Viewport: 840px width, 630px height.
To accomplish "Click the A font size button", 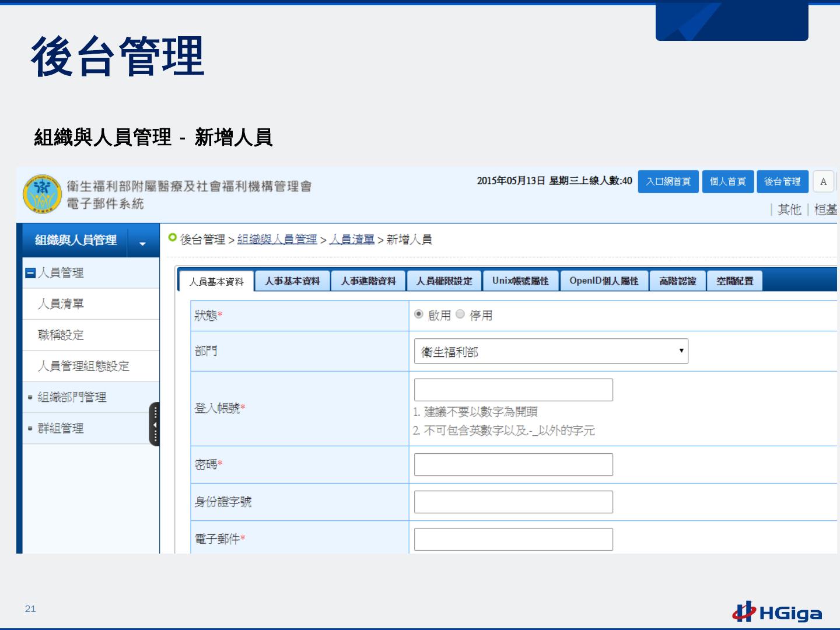I will [x=823, y=181].
